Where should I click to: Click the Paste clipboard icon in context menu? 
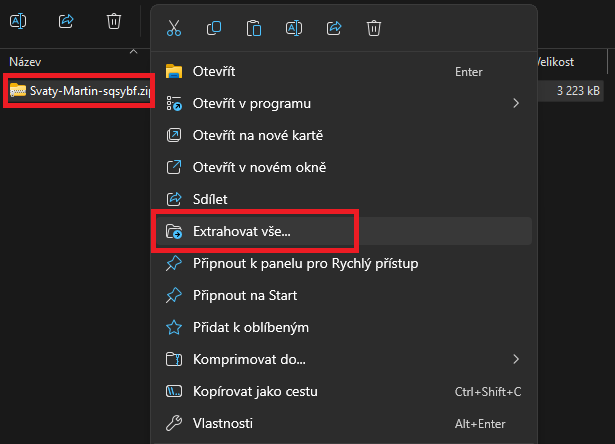(x=254, y=28)
